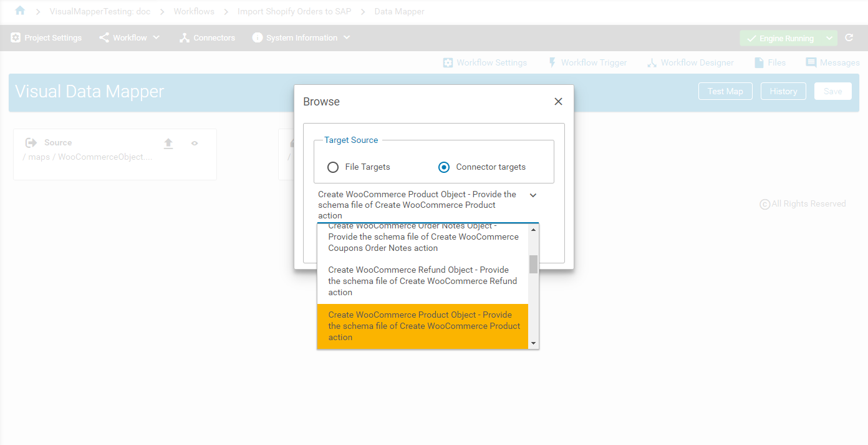
Task: Choose Create WooCommerce Product Object option
Action: pos(423,326)
